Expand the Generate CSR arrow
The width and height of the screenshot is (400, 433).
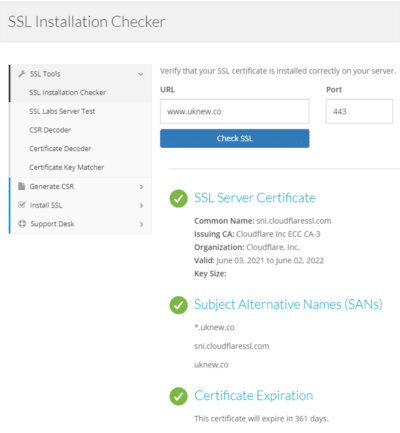(141, 187)
